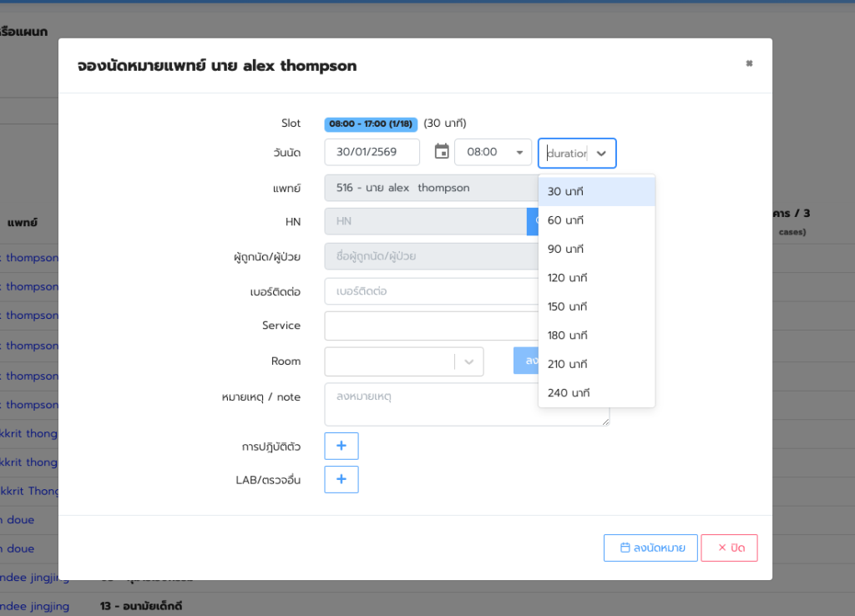Click the date field 30/01/2569
Viewport: 855px width, 616px height.
[372, 152]
